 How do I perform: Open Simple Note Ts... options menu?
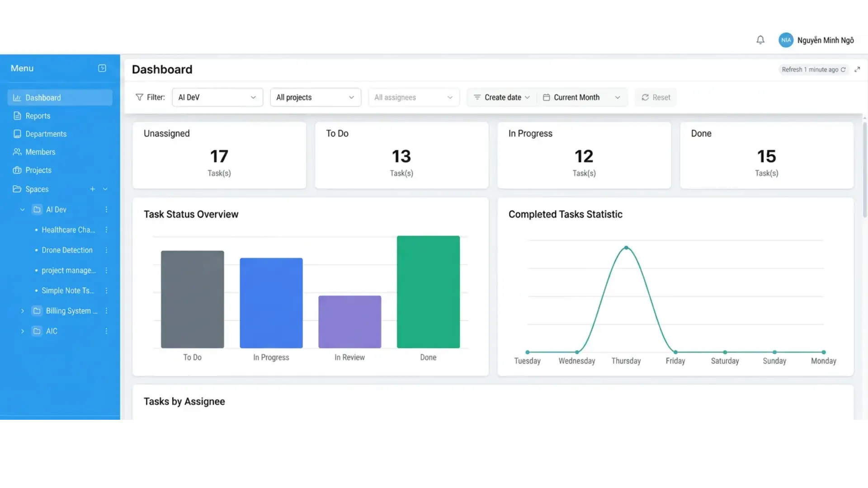click(106, 291)
